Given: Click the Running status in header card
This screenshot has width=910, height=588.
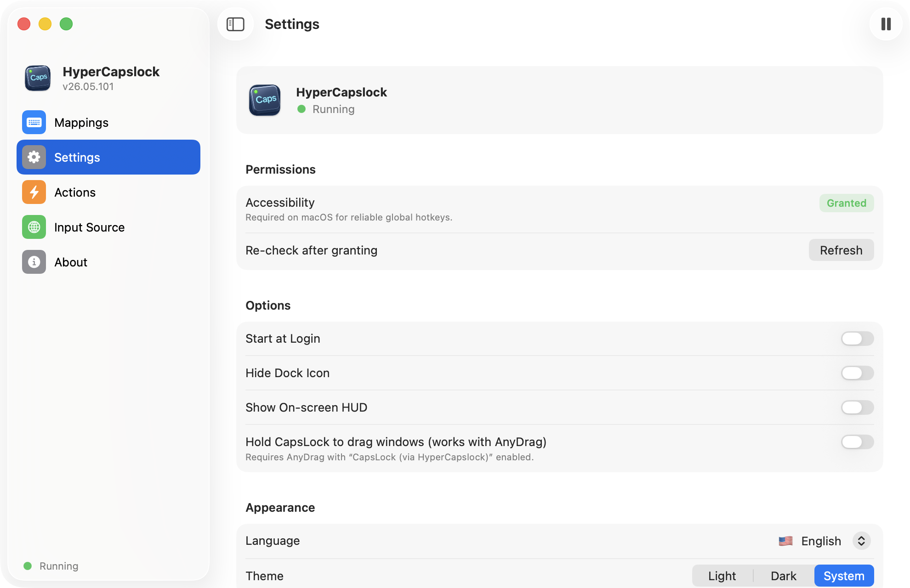Looking at the screenshot, I should tap(326, 109).
